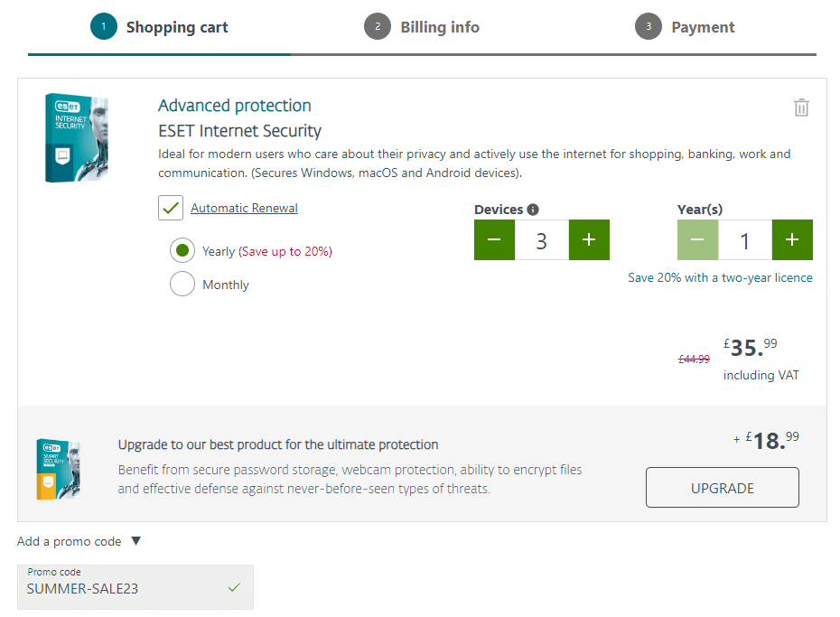Remove the cart item via the trash icon
Image resolution: width=840 pixels, height=617 pixels.
[x=800, y=107]
